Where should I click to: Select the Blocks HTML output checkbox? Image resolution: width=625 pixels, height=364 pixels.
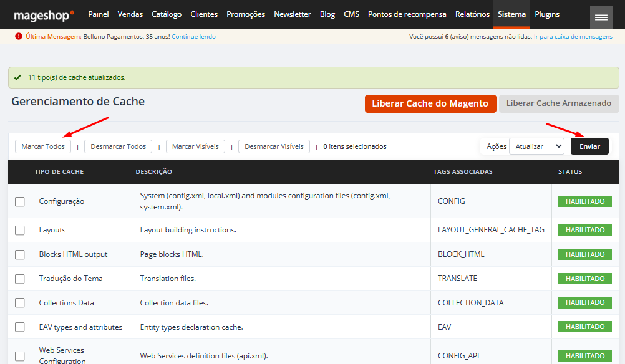click(x=19, y=254)
